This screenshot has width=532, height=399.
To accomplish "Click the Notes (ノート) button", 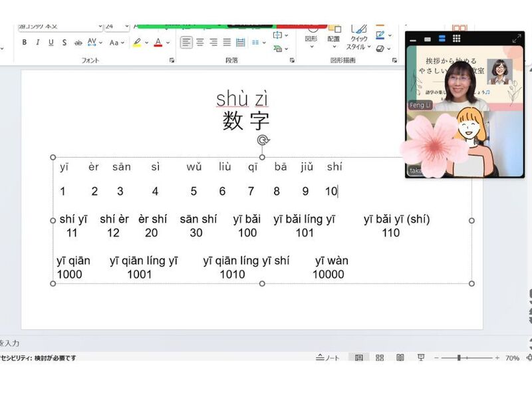I will point(329,358).
